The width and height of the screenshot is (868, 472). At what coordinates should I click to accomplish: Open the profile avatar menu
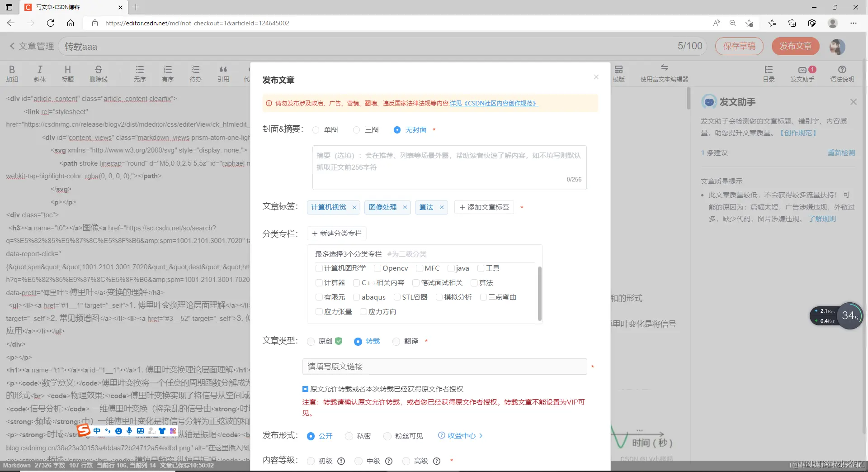point(837,46)
